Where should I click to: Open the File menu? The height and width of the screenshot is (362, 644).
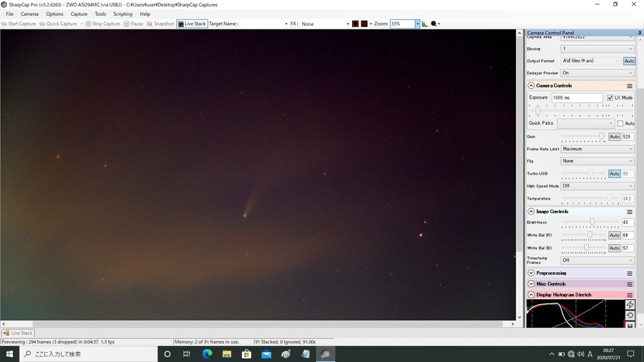point(9,14)
